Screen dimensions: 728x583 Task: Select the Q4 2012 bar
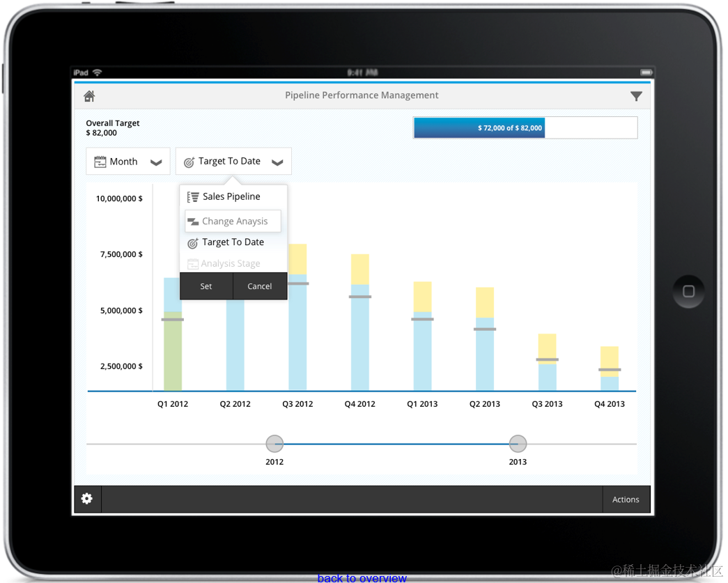360,322
